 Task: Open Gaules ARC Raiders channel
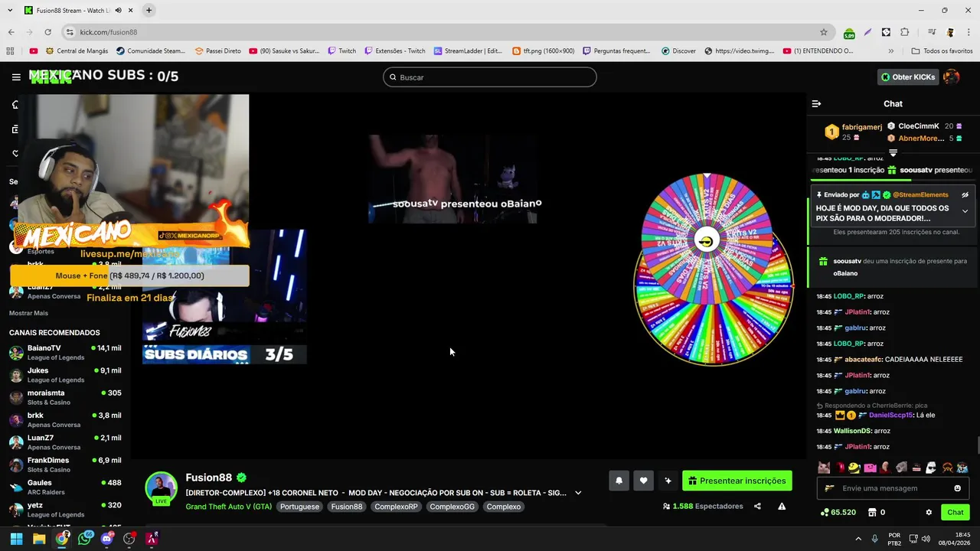click(65, 487)
